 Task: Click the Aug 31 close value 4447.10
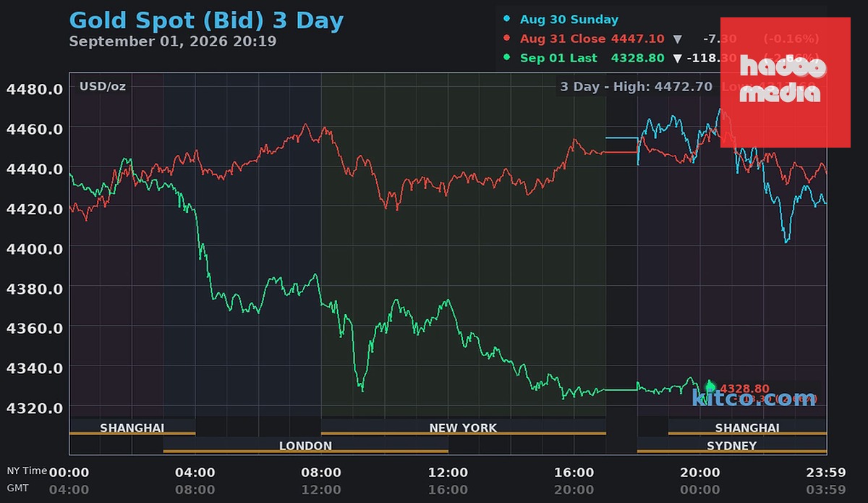637,38
